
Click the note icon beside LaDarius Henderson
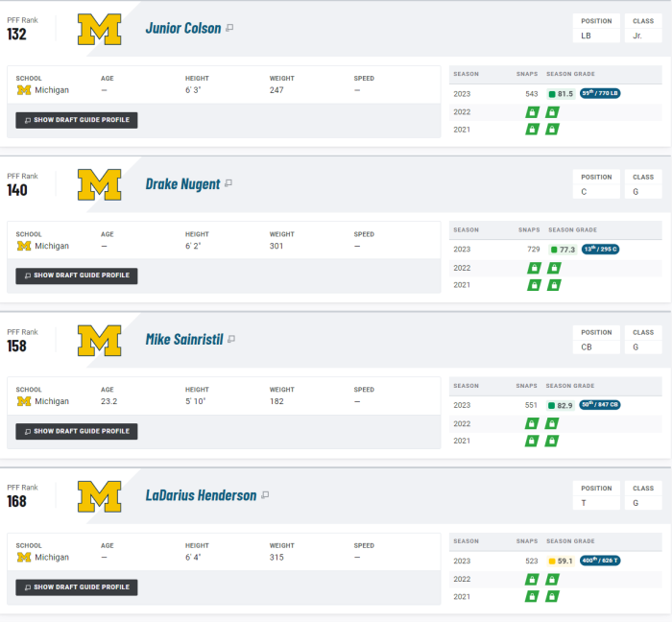coord(265,495)
